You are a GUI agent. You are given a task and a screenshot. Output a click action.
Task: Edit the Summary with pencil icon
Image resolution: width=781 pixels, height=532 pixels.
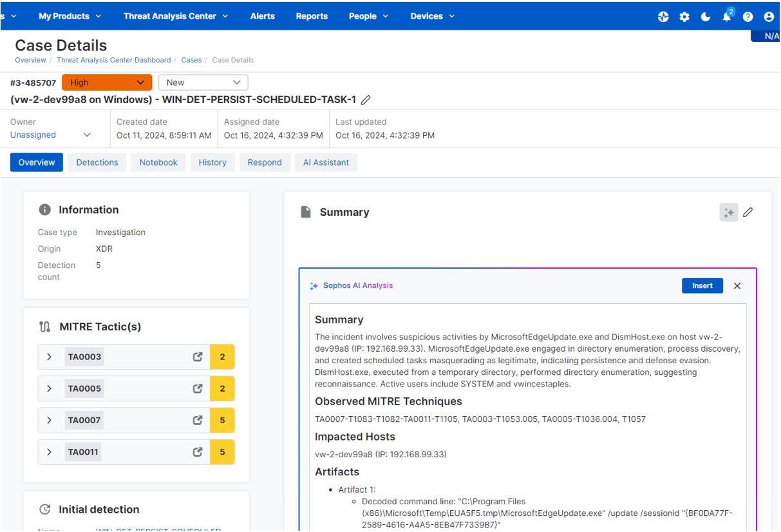tap(748, 213)
